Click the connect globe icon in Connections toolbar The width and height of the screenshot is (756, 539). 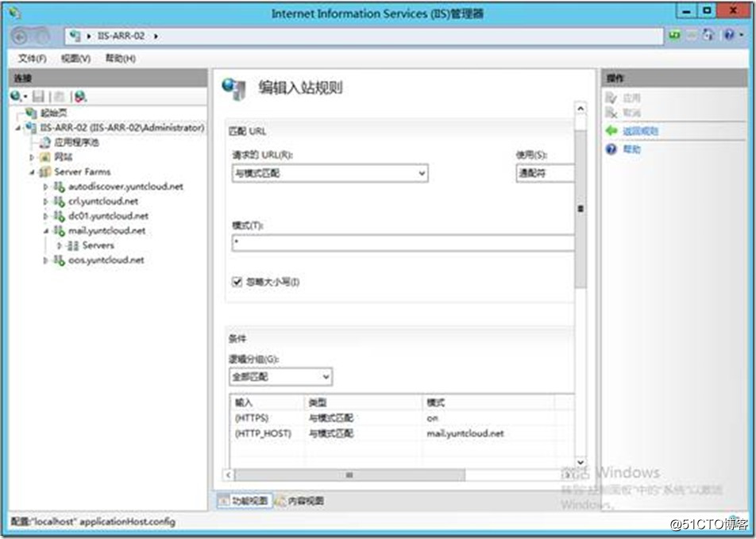(16, 96)
